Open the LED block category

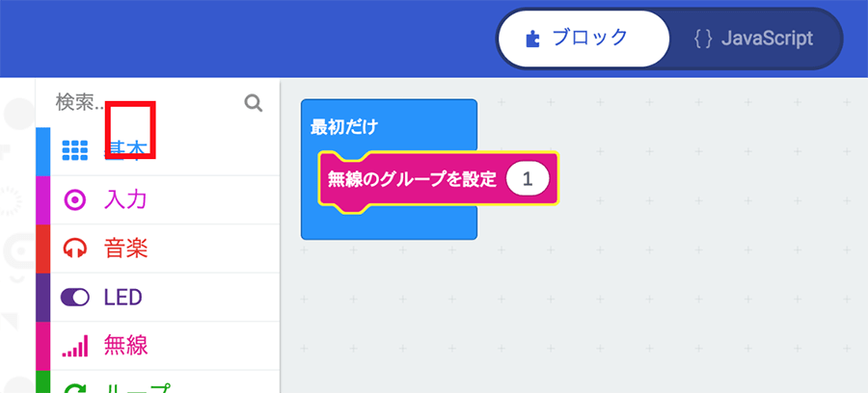[x=123, y=297]
